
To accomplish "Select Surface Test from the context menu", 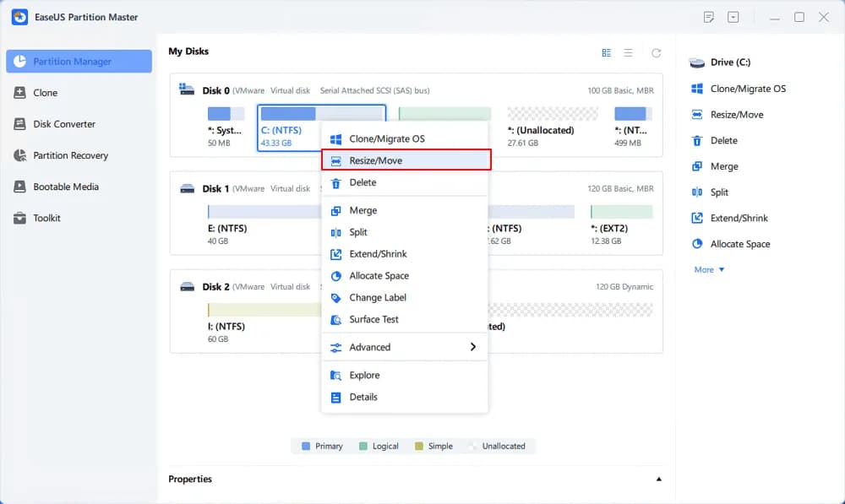I will pyautogui.click(x=373, y=319).
